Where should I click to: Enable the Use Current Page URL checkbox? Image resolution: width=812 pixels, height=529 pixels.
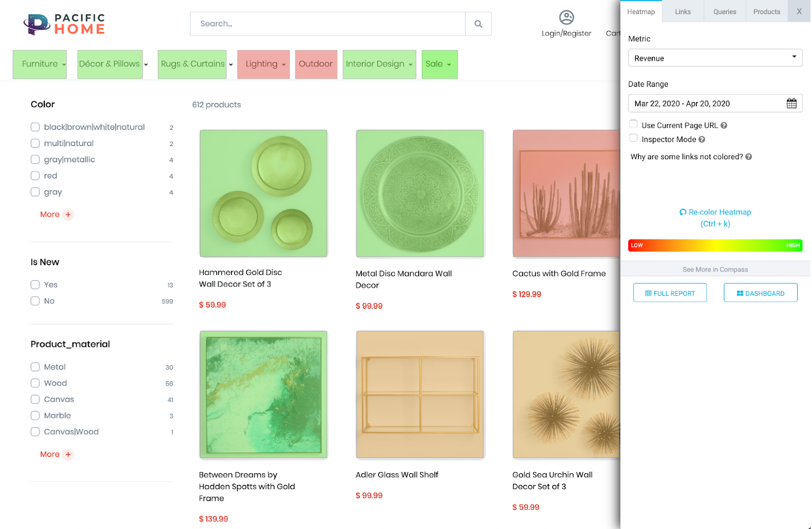pos(633,124)
